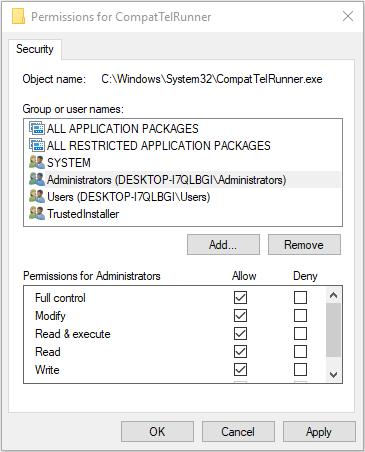Image resolution: width=365 pixels, height=452 pixels.
Task: Click the TrustedInstaller user icon
Action: (37, 213)
